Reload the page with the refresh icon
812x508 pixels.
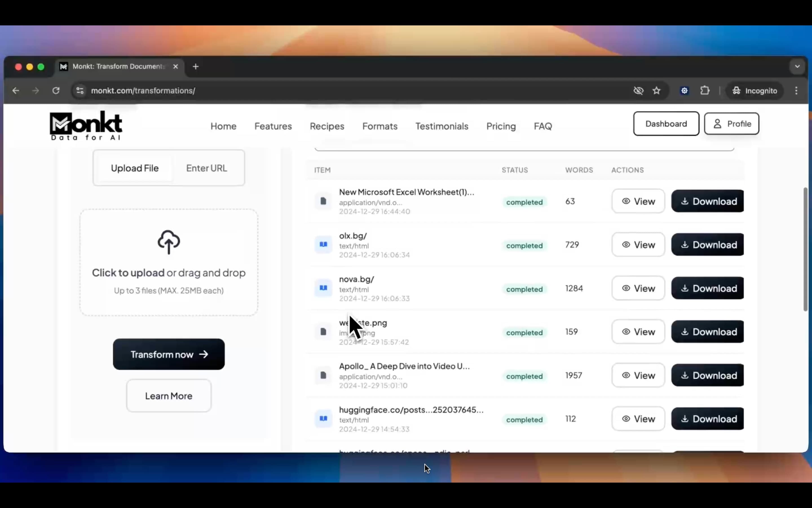click(56, 91)
